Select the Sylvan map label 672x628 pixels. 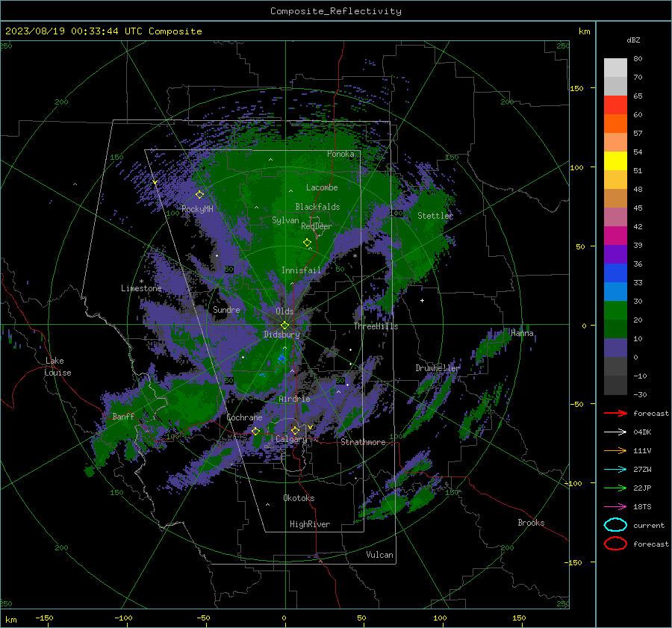(285, 220)
